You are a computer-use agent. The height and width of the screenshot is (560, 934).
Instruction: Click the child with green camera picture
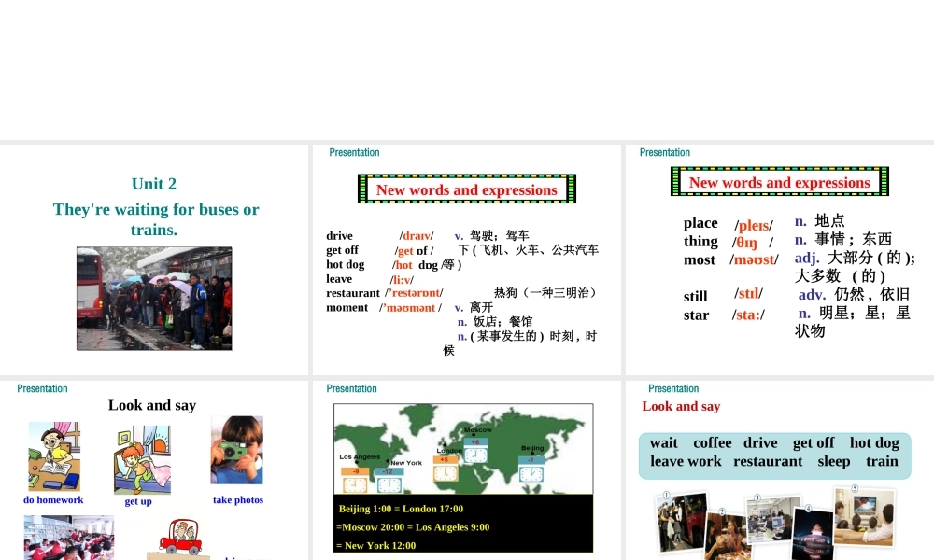pos(237,450)
